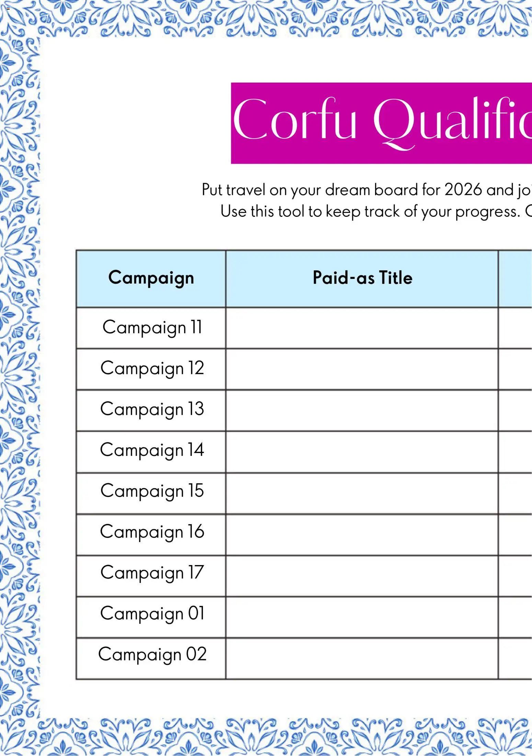
Task: Click the Campaign 01 row label
Action: tap(152, 613)
